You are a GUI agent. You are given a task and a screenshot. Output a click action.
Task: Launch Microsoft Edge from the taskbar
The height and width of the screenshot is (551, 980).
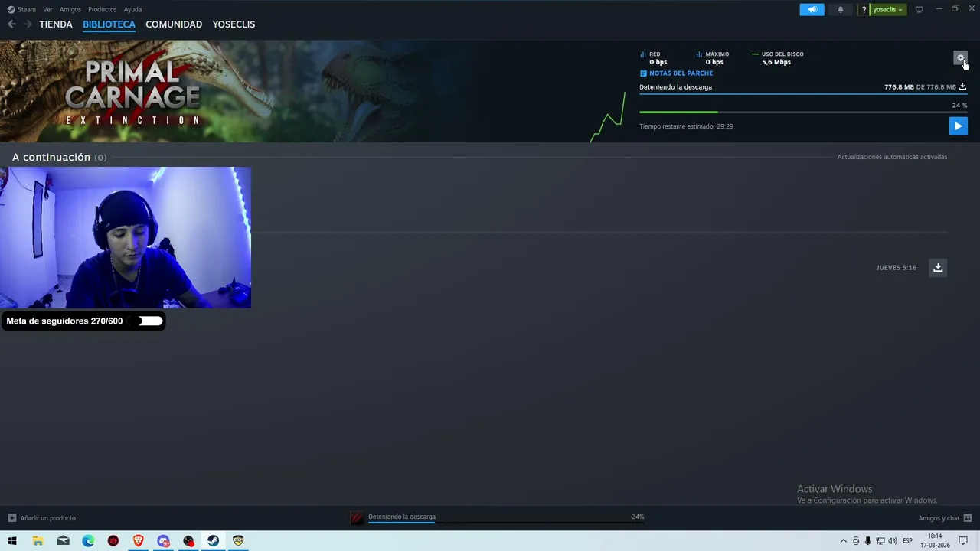(88, 541)
